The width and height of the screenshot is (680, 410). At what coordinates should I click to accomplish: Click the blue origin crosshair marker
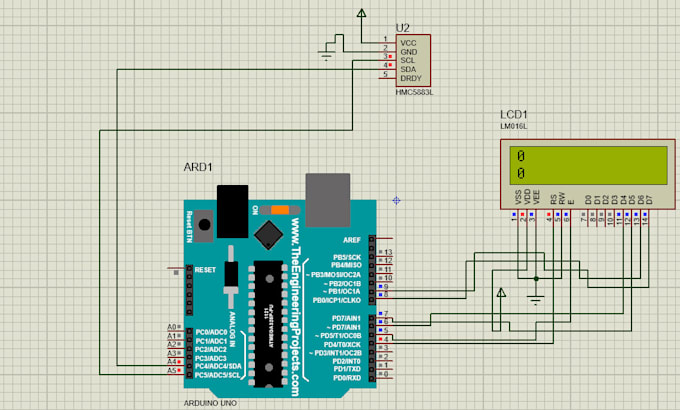click(x=396, y=200)
